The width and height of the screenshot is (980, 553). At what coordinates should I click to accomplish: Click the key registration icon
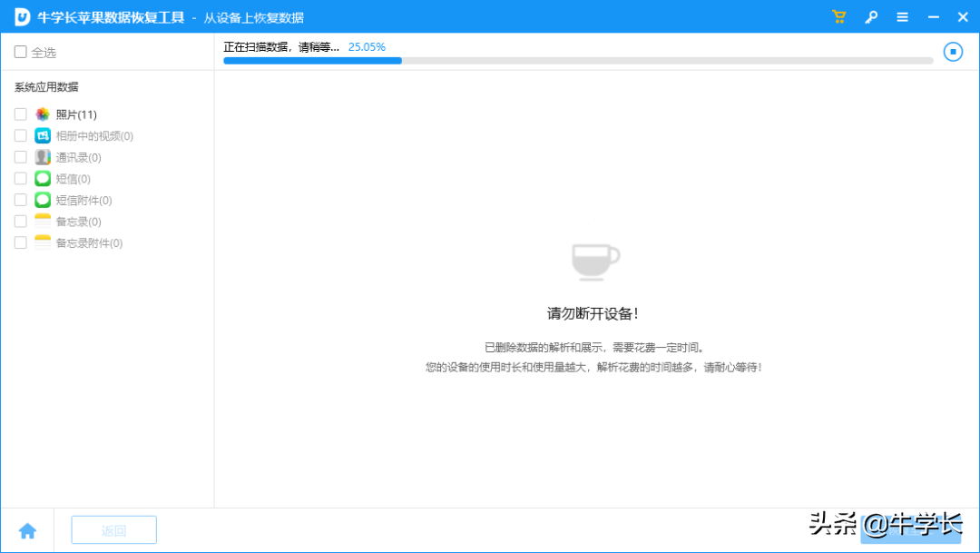pos(870,17)
